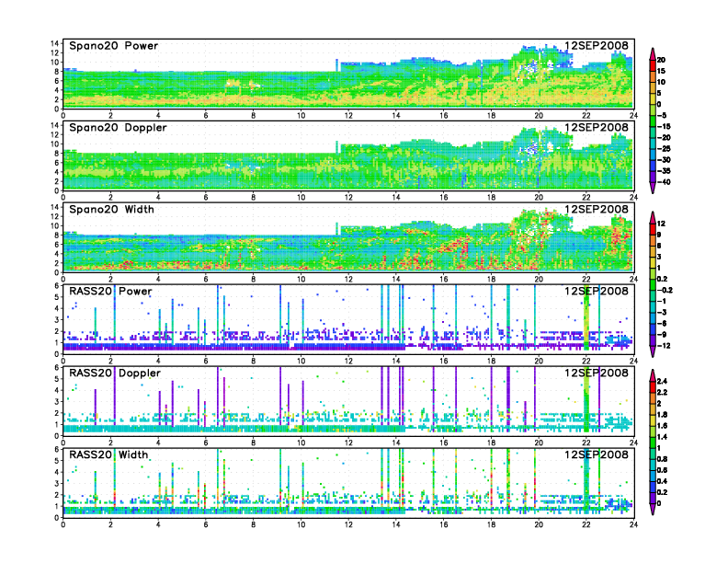Viewport: 728px width, 563px height.
Task: Click the purple bottom arrow of the bottom colorbar
Action: coord(653,511)
